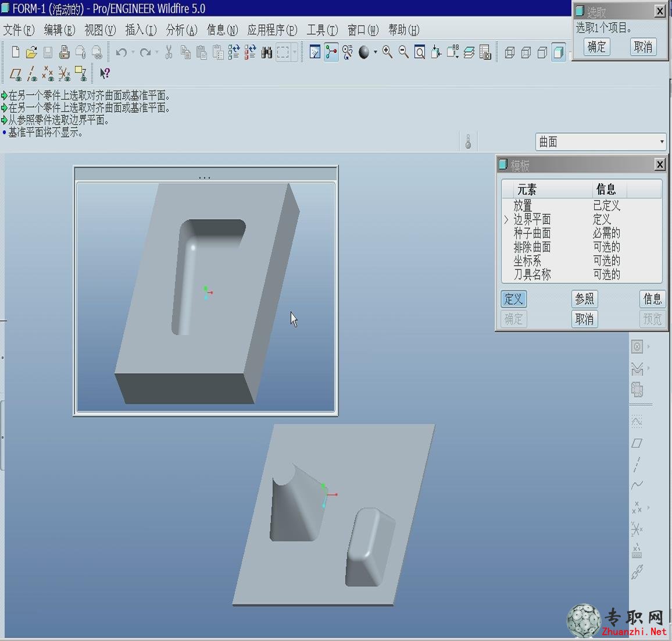Toggle datum axes display
Viewport: 672px width, 641px height.
[x=32, y=74]
